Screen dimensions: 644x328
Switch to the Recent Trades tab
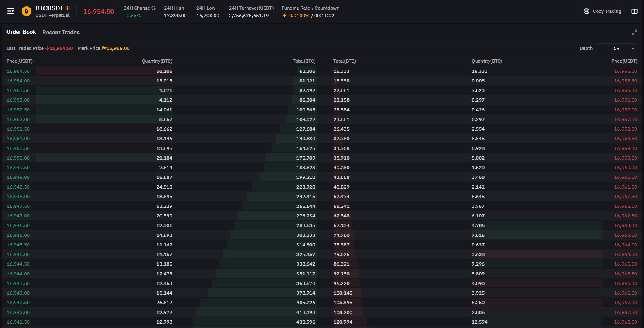[61, 32]
